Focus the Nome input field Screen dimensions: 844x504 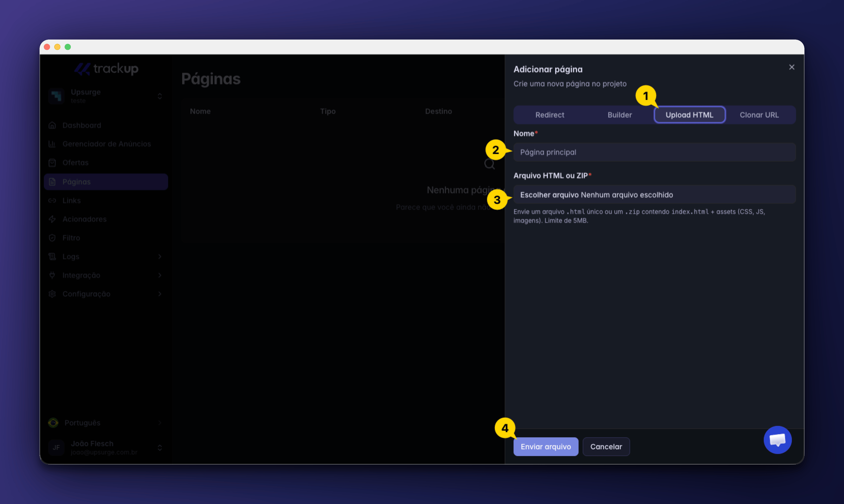tap(654, 152)
